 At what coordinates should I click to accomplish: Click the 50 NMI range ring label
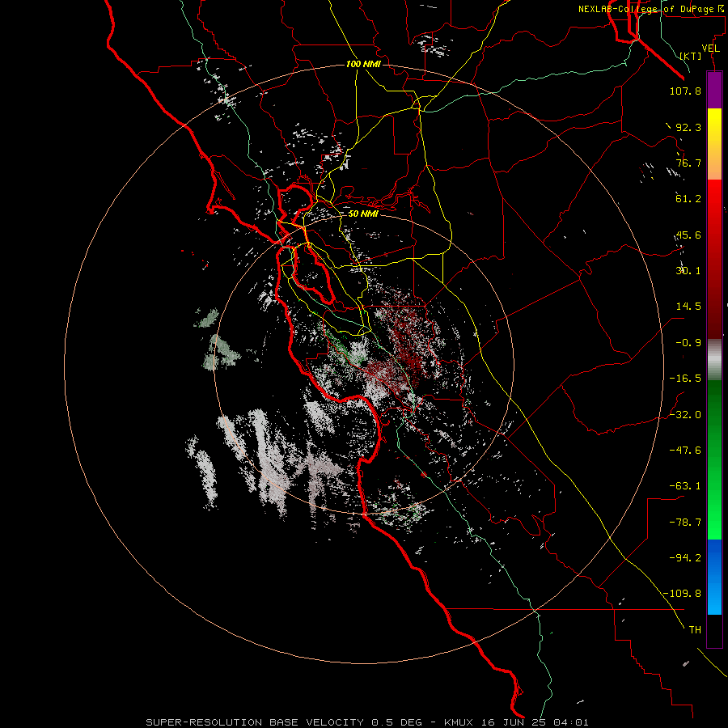[363, 214]
